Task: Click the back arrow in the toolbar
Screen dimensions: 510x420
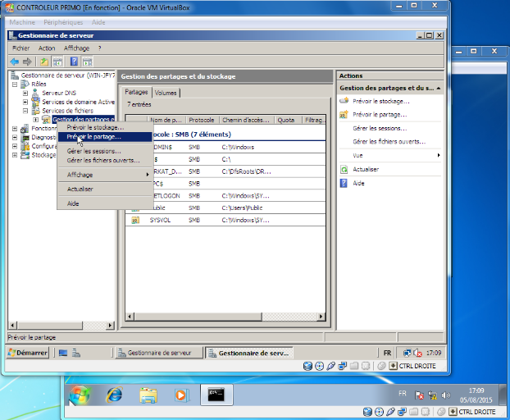Action: (x=14, y=62)
